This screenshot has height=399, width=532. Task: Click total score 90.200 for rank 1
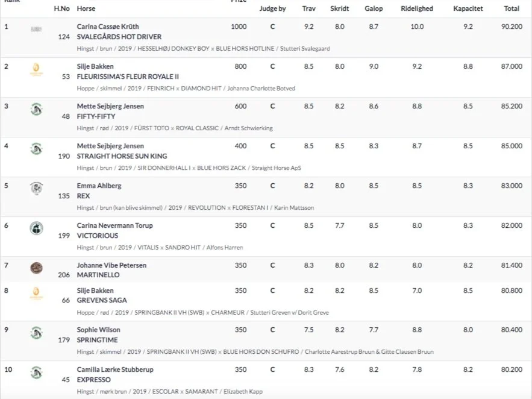[512, 27]
